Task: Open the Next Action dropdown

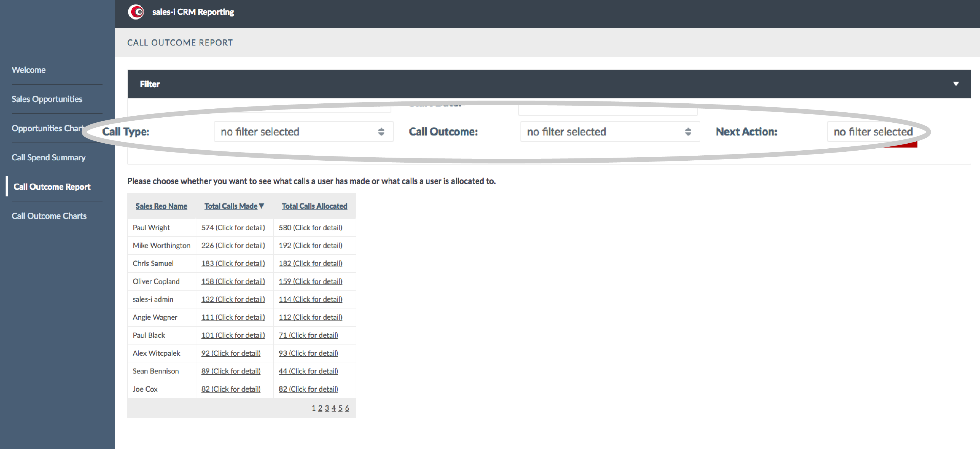Action: pos(875,132)
